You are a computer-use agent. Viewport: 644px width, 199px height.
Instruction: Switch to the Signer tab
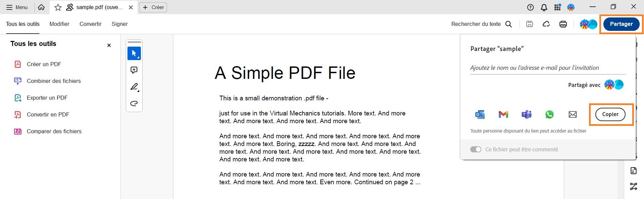pos(119,24)
